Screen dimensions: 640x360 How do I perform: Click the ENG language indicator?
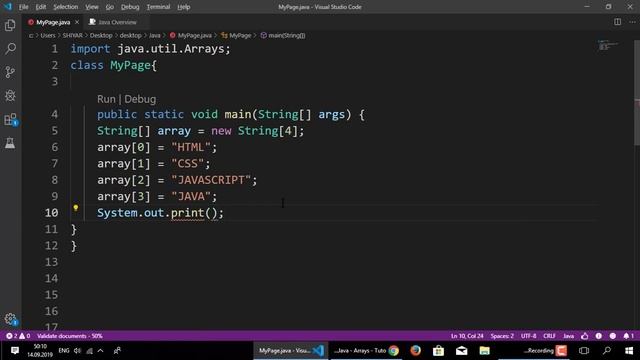click(x=64, y=350)
